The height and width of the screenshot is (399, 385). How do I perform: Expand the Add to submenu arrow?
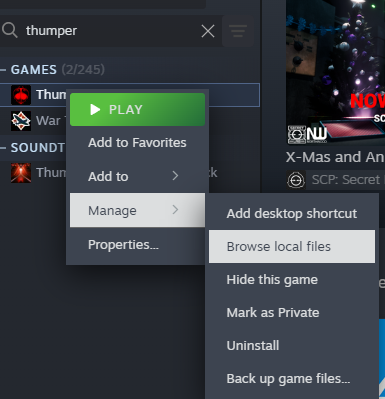(175, 176)
